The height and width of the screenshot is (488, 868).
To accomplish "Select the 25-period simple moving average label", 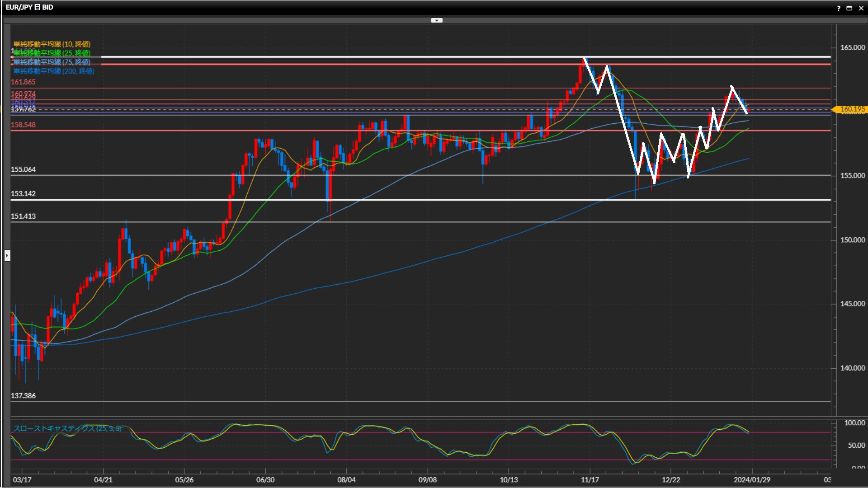I will [x=52, y=53].
